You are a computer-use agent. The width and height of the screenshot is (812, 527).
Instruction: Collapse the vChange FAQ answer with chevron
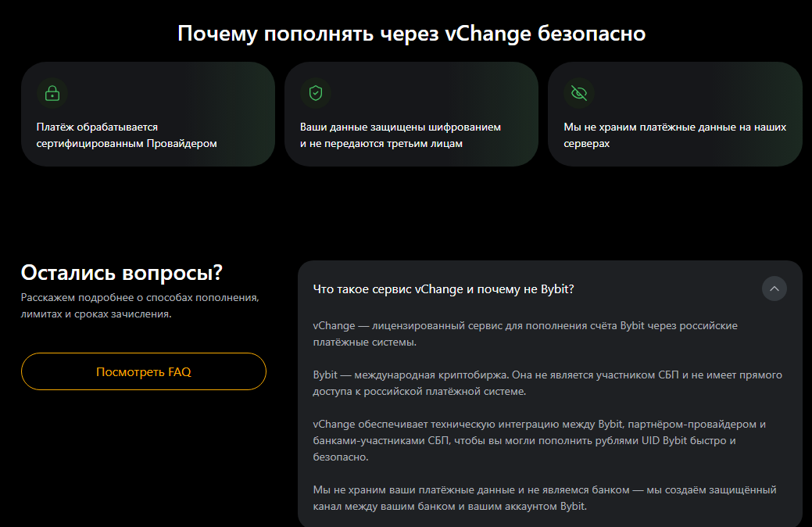click(774, 289)
